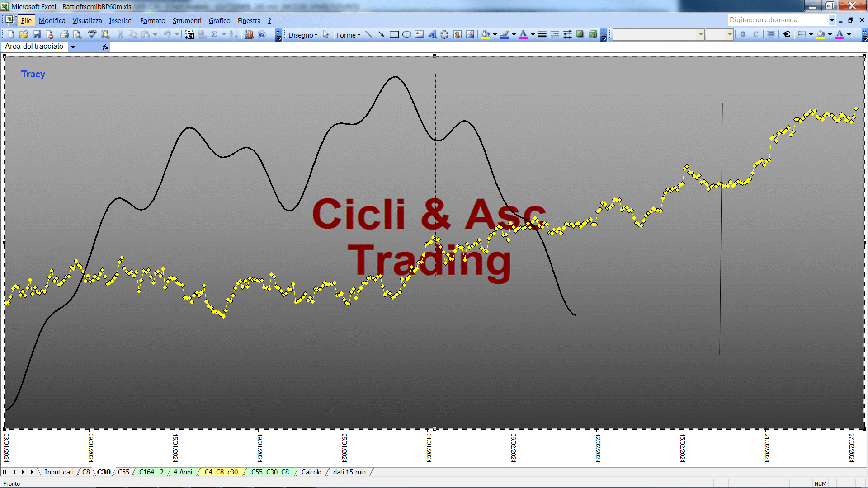The height and width of the screenshot is (488, 868).
Task: Save the workbook with the floppy disk icon
Action: (x=37, y=34)
